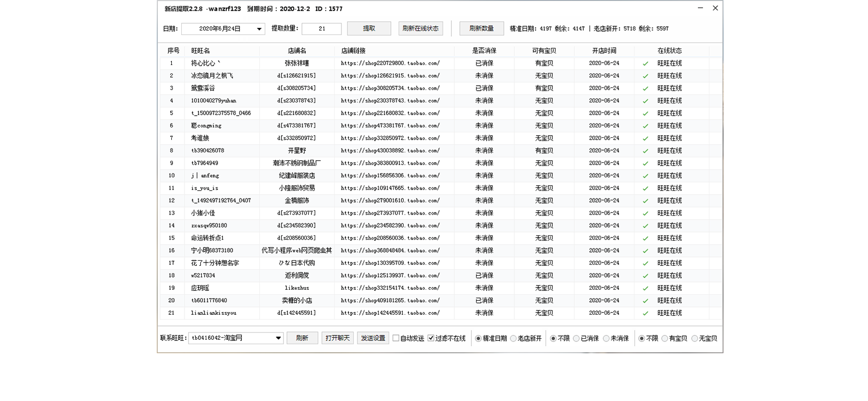
Task: Sort by the 开店时间 column header
Action: 603,51
